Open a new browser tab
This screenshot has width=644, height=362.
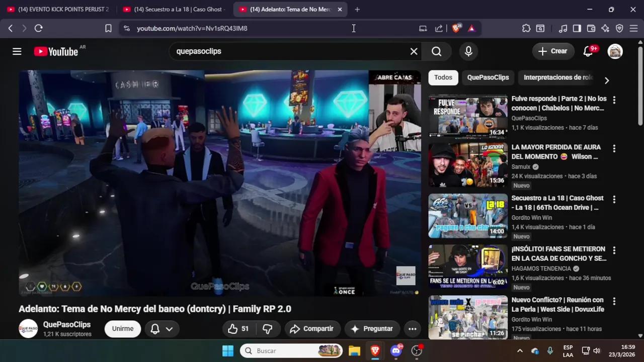click(x=357, y=10)
